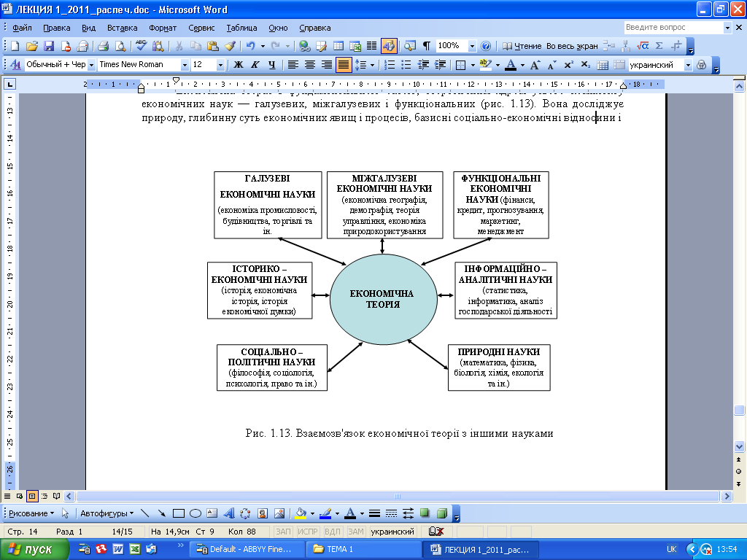Switch to Default - ABBYY Fine taskbar window
This screenshot has height=560, width=747.
point(247,549)
